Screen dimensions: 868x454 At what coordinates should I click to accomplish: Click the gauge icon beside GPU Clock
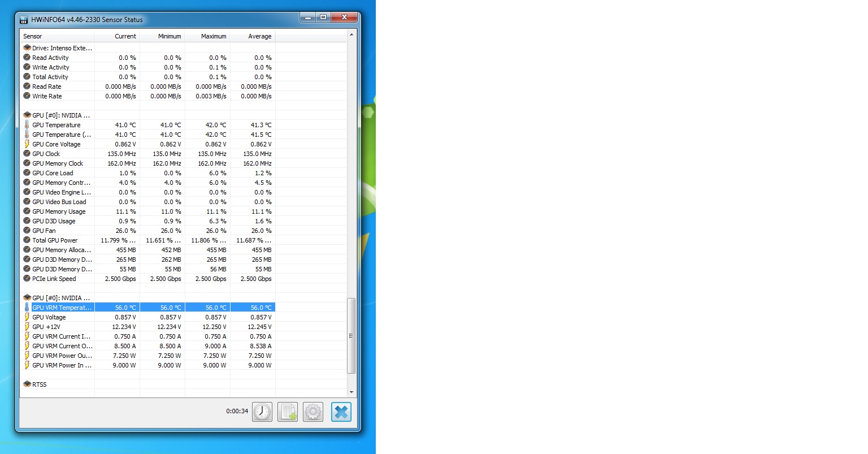coord(27,154)
